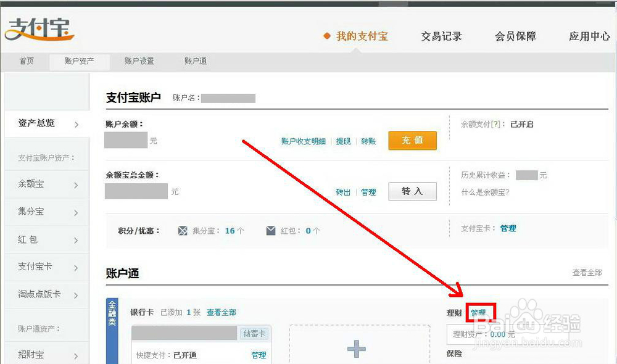
Task: Click the plus icon to add a card
Action: [x=357, y=349]
